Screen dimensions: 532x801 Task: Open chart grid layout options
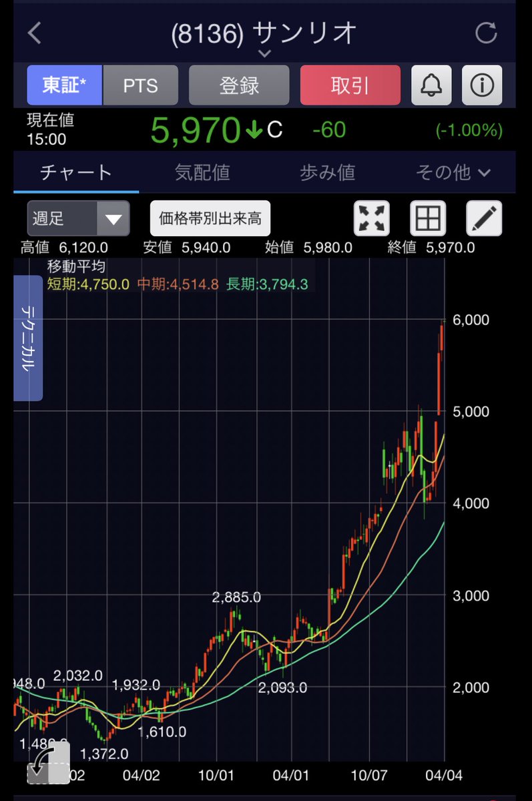point(427,218)
